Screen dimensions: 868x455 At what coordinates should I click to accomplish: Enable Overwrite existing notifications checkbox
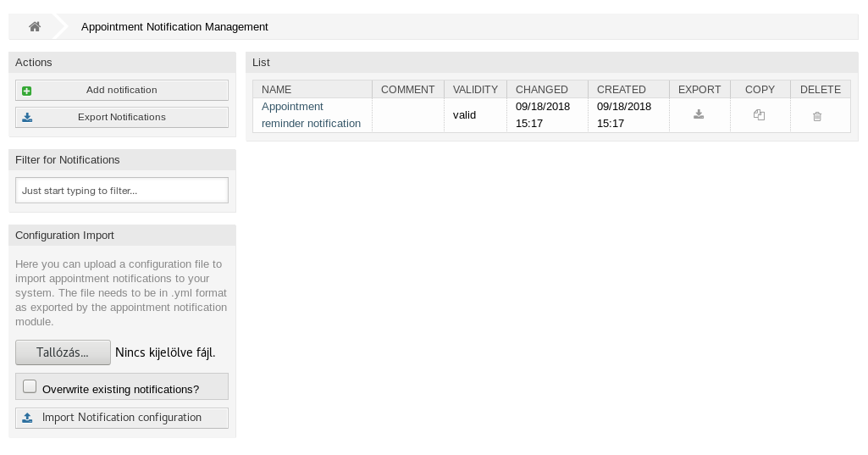[30, 386]
